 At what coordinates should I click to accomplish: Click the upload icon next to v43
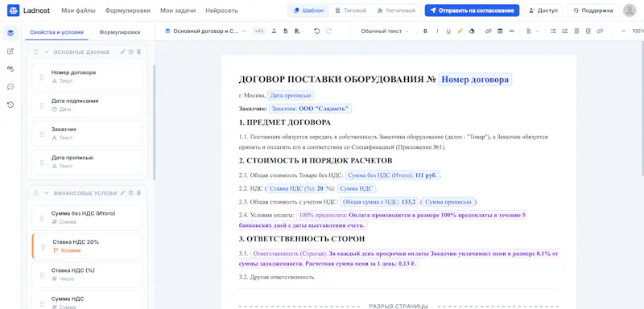[274, 31]
